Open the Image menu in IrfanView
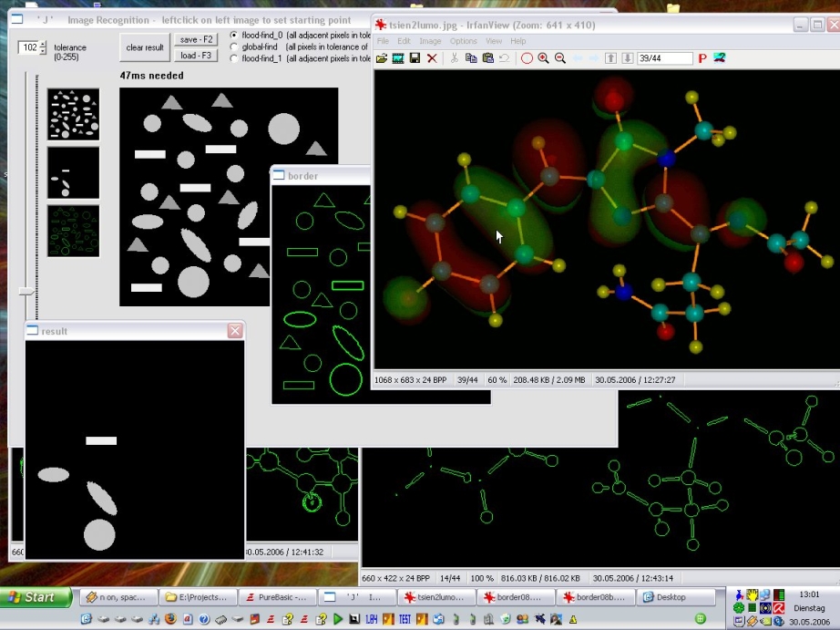 pos(430,41)
